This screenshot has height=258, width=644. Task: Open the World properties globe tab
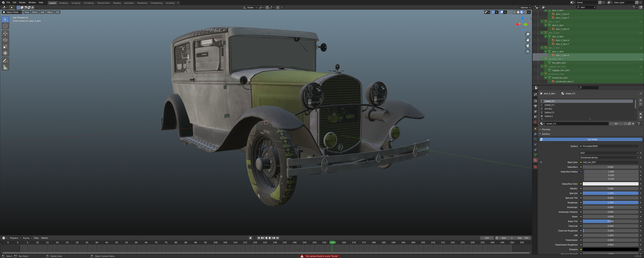pos(535,122)
